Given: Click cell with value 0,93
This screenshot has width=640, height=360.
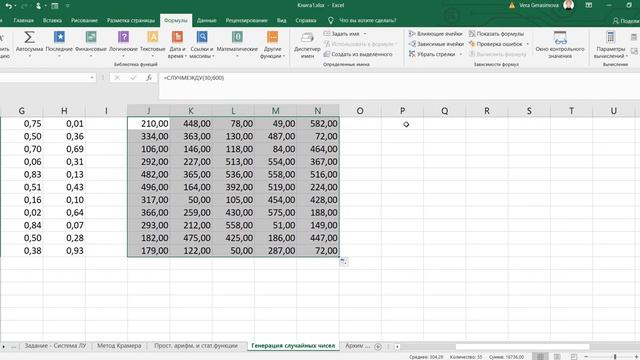Looking at the screenshot, I should point(64,251).
